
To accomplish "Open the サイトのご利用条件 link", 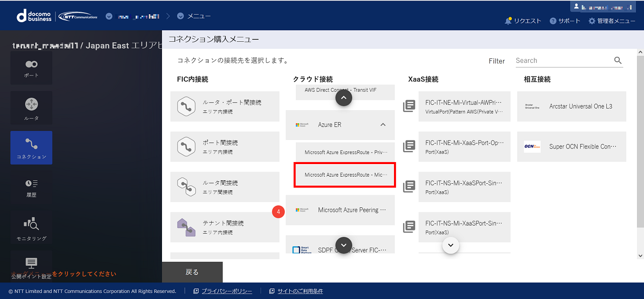I will pos(300,291).
